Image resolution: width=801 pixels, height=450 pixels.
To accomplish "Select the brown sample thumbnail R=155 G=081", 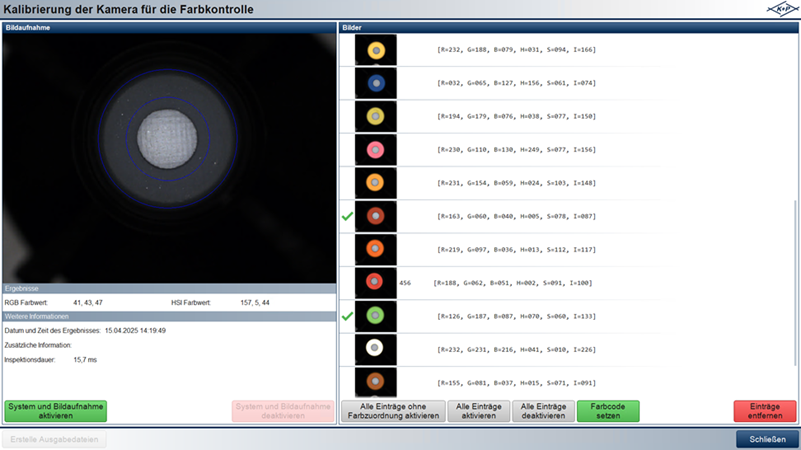I will pyautogui.click(x=375, y=382).
